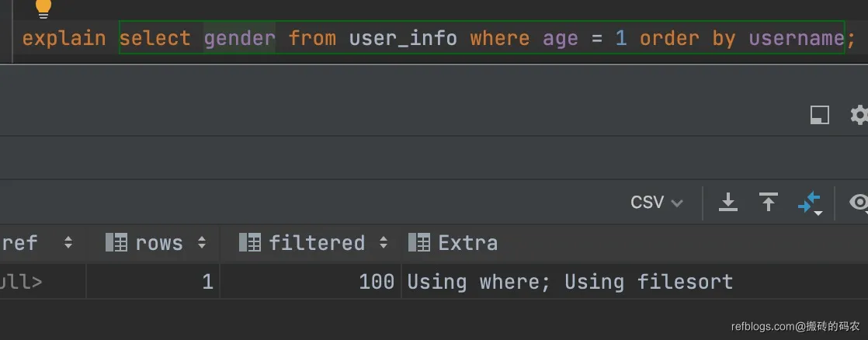The image size is (868, 340).
Task: Click 'user_info' table name in editor
Action: click(403, 38)
